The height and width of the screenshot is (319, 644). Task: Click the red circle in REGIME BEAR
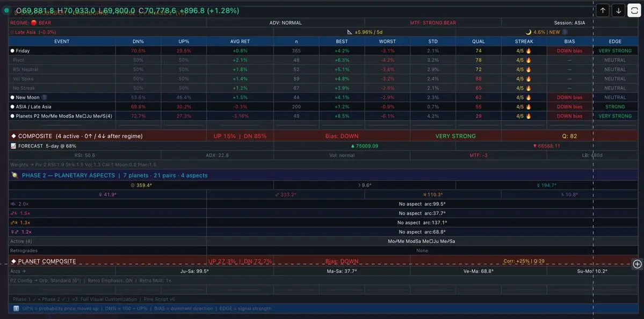pos(34,23)
